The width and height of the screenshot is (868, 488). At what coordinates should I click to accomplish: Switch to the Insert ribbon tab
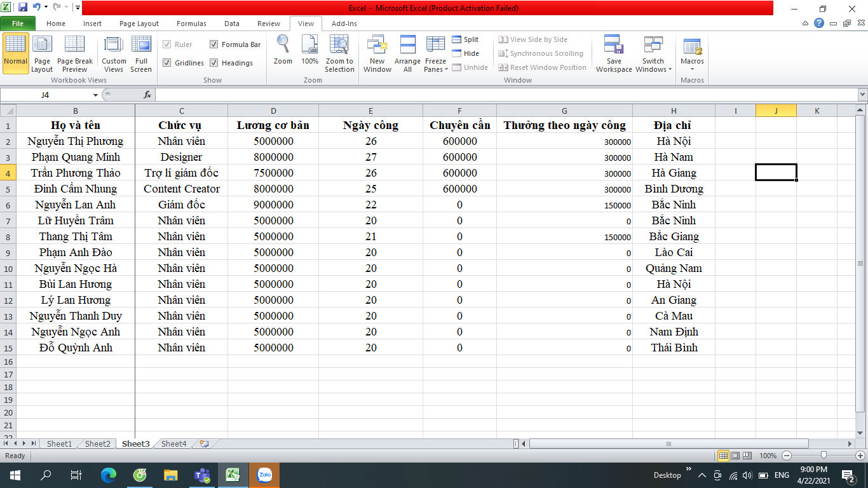coord(92,24)
